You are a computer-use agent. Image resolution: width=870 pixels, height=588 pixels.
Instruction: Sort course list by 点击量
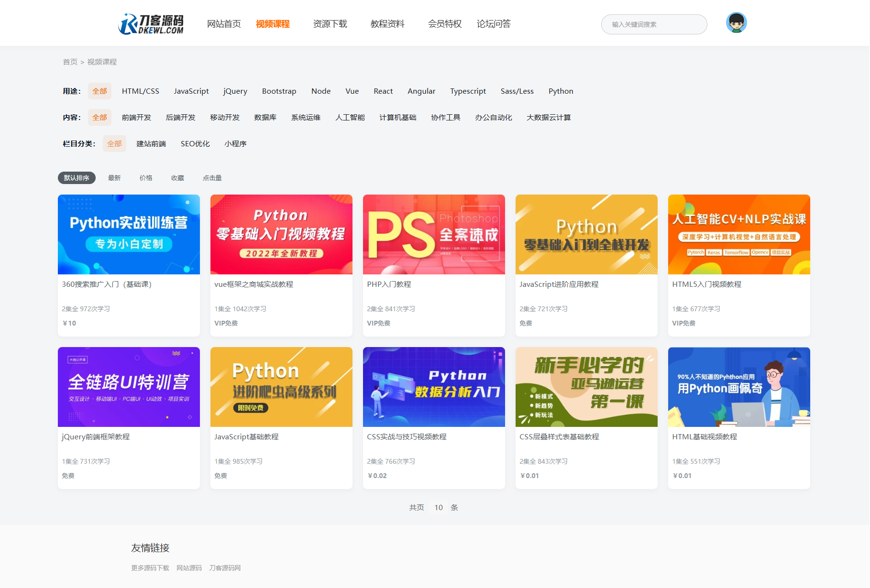pos(212,177)
